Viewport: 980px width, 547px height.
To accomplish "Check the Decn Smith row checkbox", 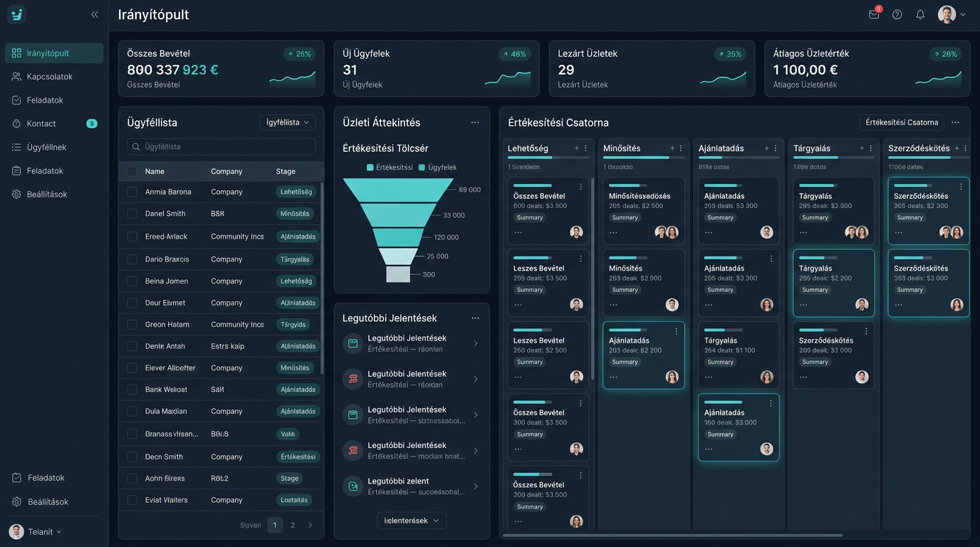I will 132,457.
